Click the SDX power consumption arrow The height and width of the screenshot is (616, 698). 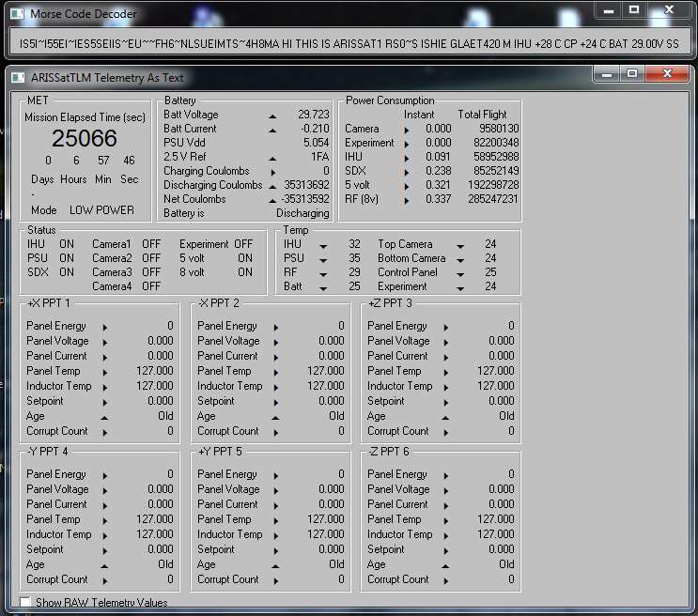click(407, 172)
